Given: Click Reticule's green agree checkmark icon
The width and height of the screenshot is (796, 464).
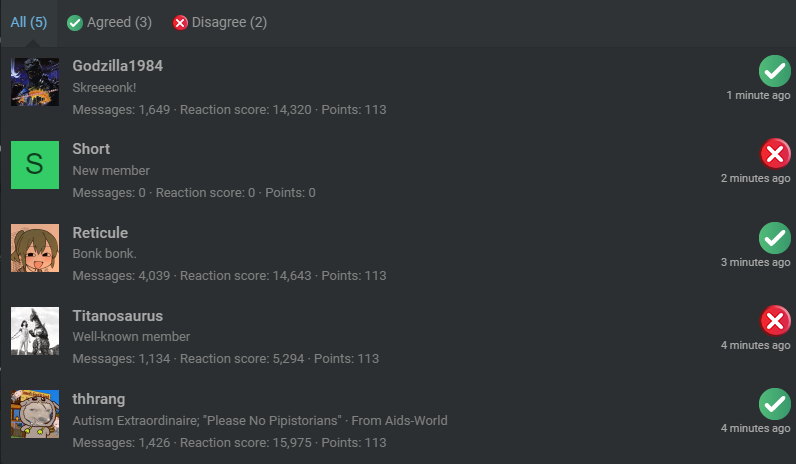Looking at the screenshot, I should pyautogui.click(x=775, y=238).
